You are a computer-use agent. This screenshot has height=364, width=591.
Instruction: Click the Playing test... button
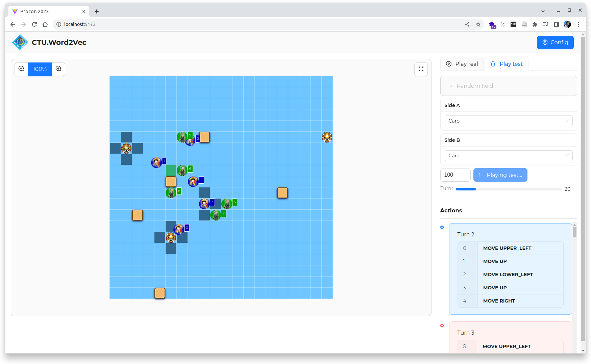click(500, 175)
